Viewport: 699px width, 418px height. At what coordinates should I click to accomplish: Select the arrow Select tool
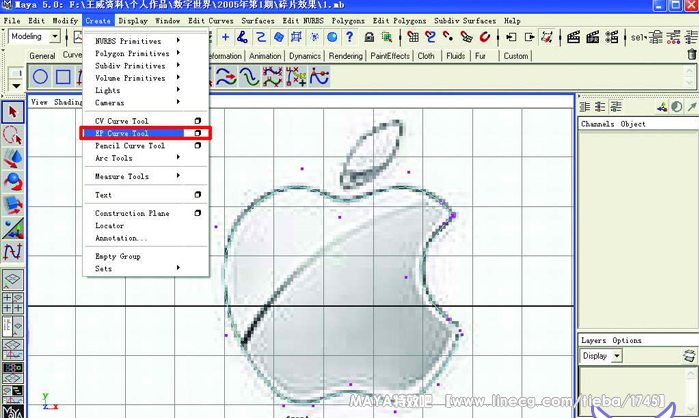(12, 112)
